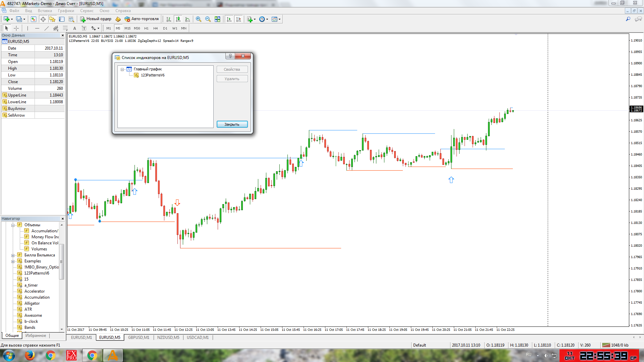Screen dimensions: 644x362
Task: Select the horizontal line drawing tool
Action: click(x=37, y=28)
